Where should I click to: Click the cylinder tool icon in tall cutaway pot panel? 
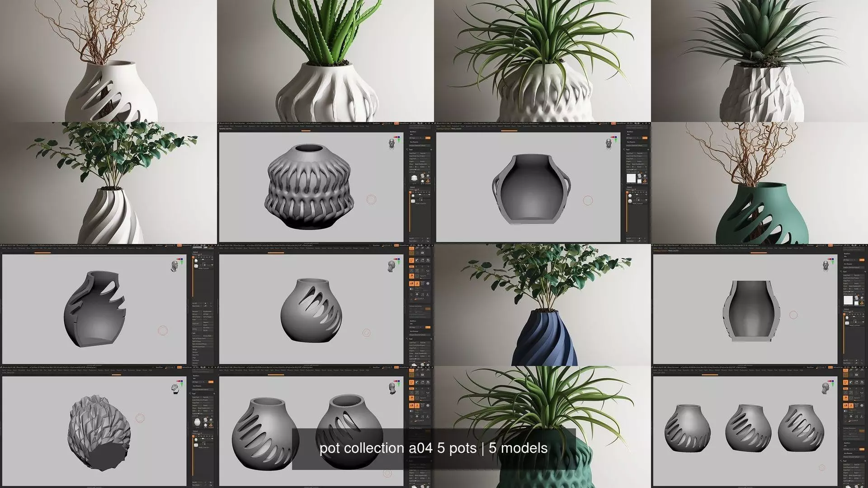click(x=856, y=298)
